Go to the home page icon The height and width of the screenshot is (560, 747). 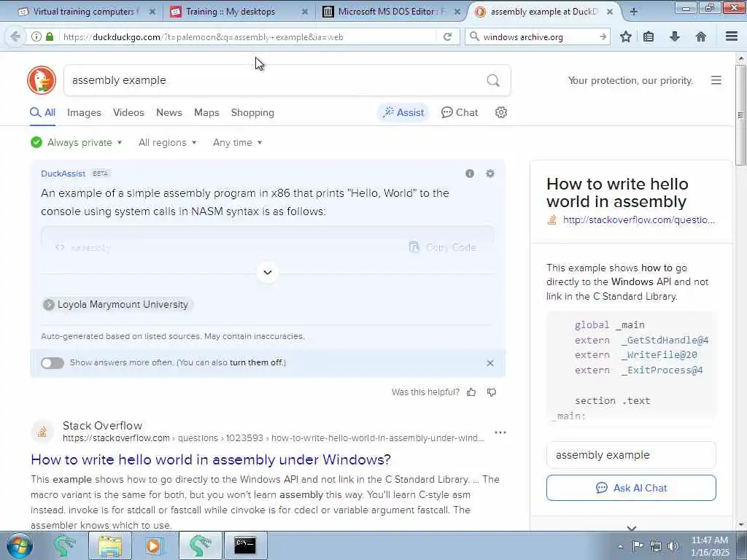click(701, 36)
